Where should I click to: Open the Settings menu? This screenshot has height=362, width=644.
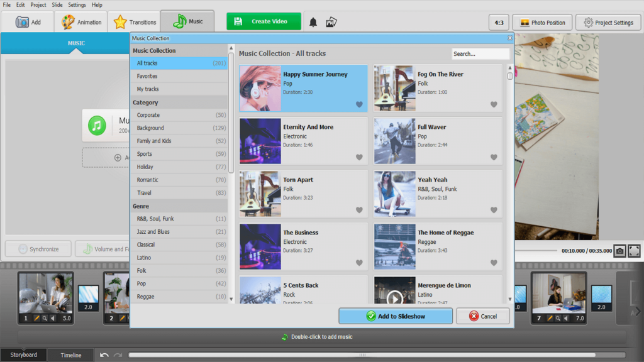pos(77,4)
